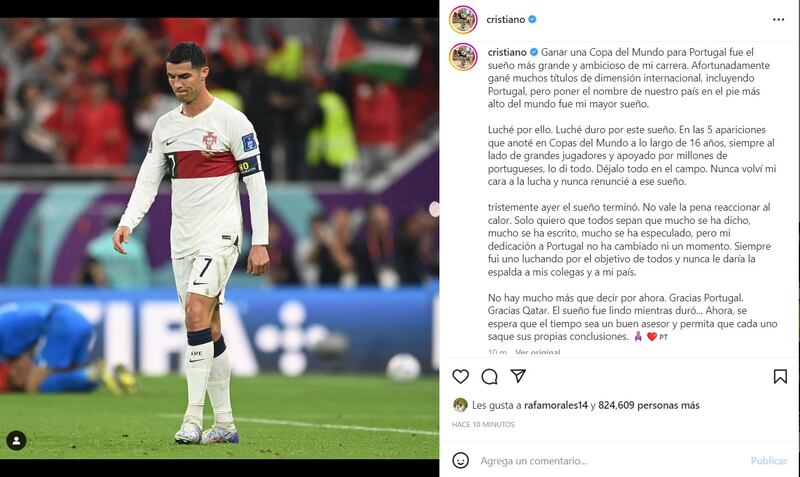
Task: Open cristiano avatar beside the caption
Action: coord(463,57)
